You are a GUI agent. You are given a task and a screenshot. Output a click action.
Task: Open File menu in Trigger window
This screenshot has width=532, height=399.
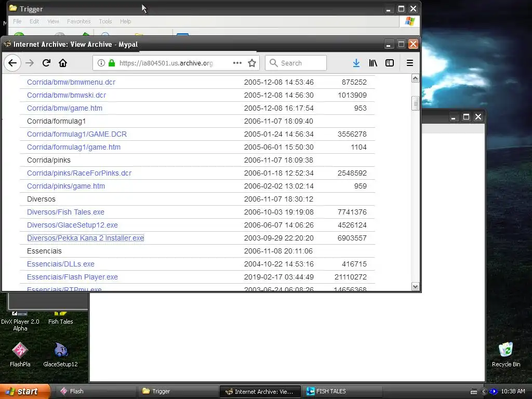coord(17,21)
